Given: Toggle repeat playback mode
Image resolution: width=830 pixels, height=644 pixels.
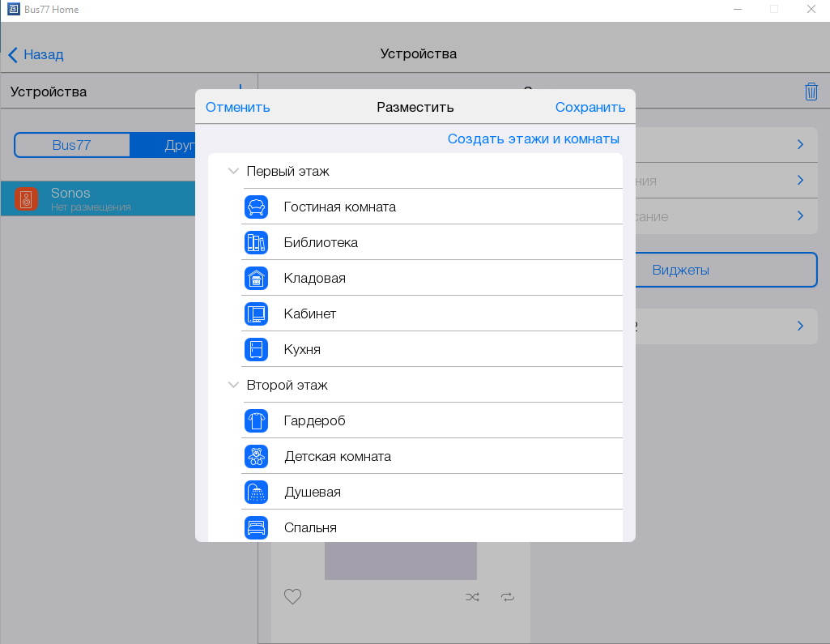Looking at the screenshot, I should tap(508, 597).
